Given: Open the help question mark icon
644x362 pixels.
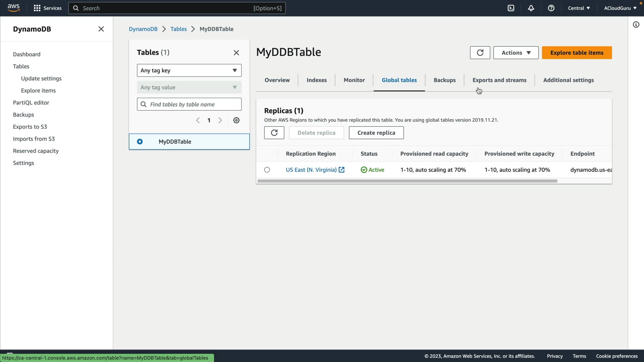Looking at the screenshot, I should [551, 8].
